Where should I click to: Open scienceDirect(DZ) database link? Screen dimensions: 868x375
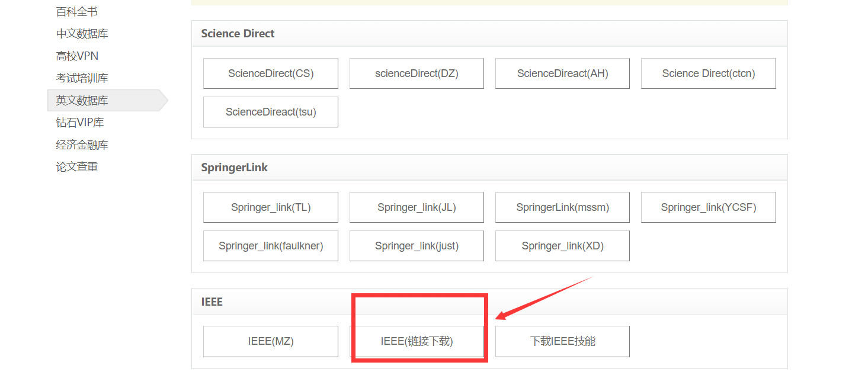click(417, 73)
